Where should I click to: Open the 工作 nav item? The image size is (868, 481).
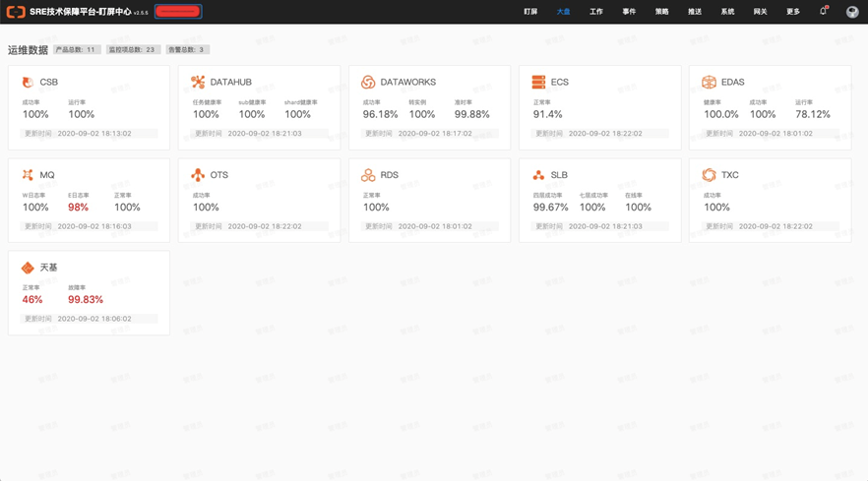coord(596,12)
